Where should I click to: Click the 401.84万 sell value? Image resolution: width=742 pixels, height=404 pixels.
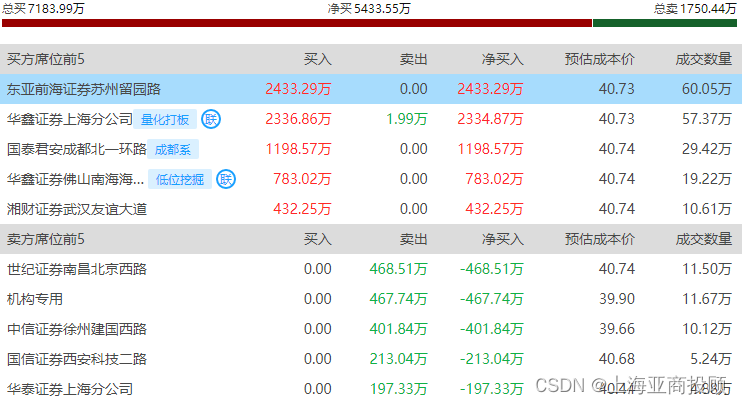click(x=398, y=329)
